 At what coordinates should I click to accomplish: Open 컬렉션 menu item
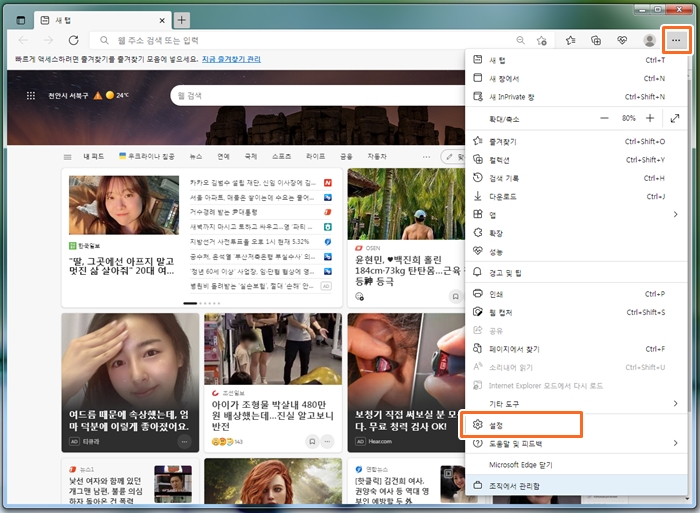coord(576,160)
